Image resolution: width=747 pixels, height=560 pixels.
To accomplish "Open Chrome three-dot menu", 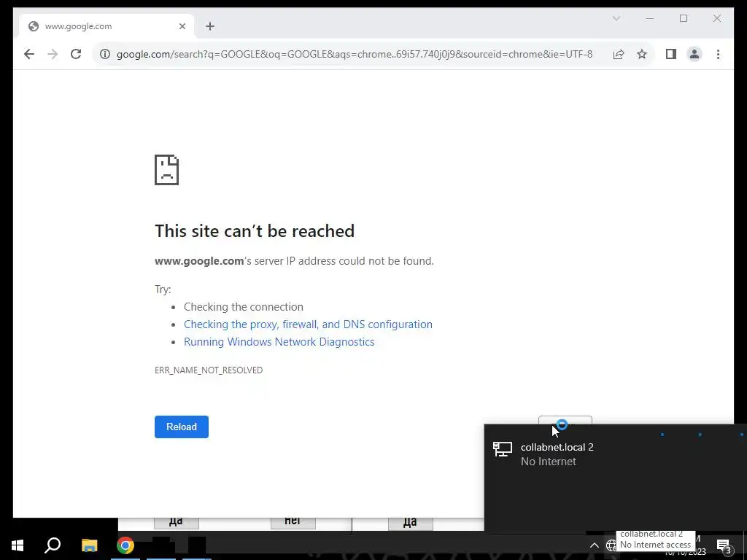I will pos(718,54).
